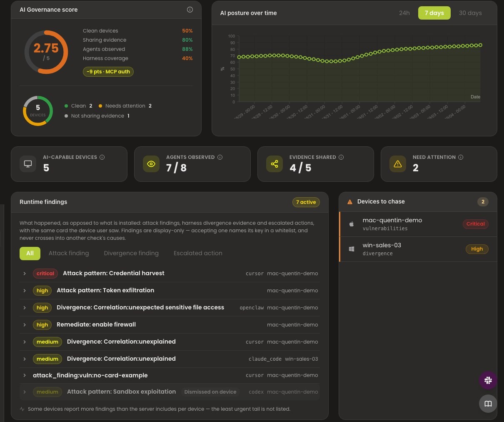
Task: Filter by Attack finding
Action: point(69,253)
